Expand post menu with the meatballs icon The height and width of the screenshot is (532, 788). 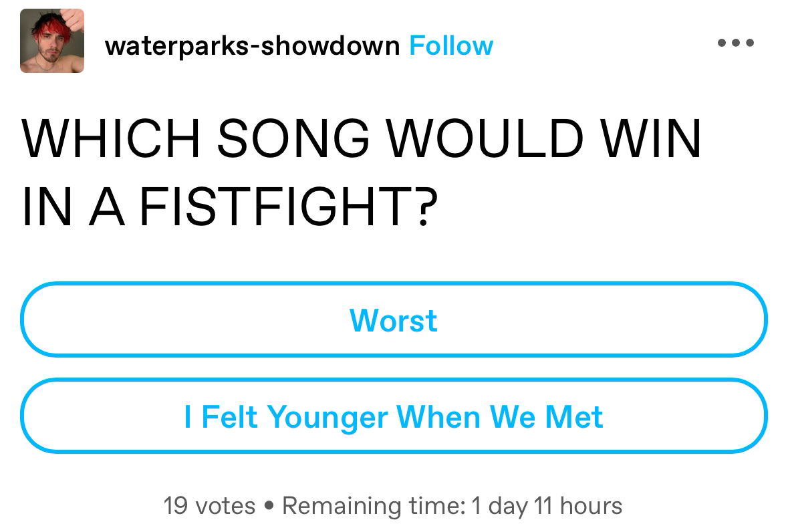coord(736,43)
